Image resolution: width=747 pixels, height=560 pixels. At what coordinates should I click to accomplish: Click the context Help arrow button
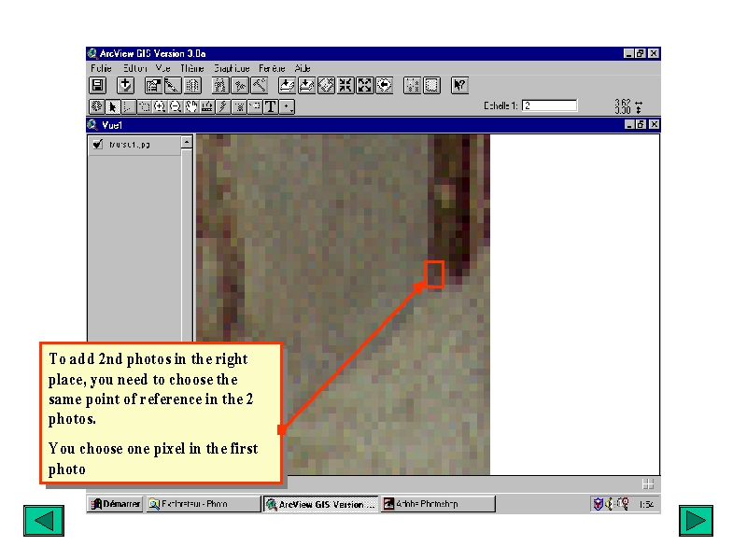click(459, 86)
